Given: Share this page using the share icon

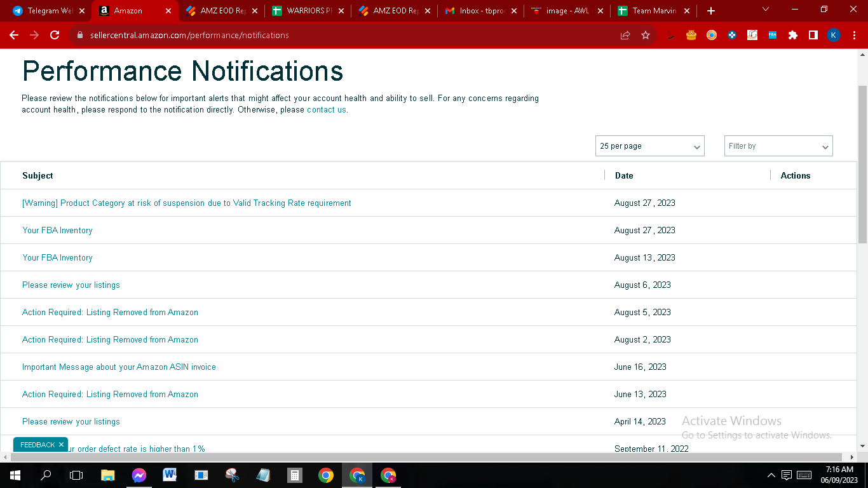Looking at the screenshot, I should click(x=625, y=36).
